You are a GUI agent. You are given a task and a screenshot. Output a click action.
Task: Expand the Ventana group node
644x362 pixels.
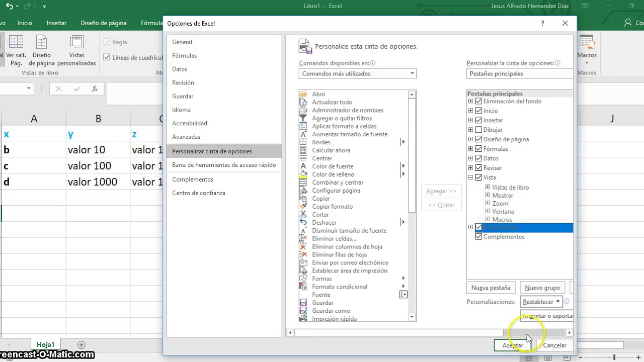(x=488, y=211)
